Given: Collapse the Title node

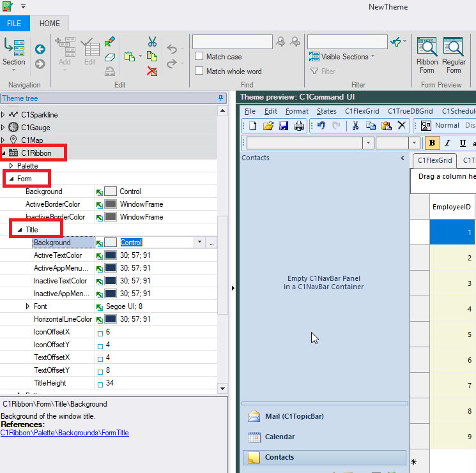Looking at the screenshot, I should click(x=20, y=230).
